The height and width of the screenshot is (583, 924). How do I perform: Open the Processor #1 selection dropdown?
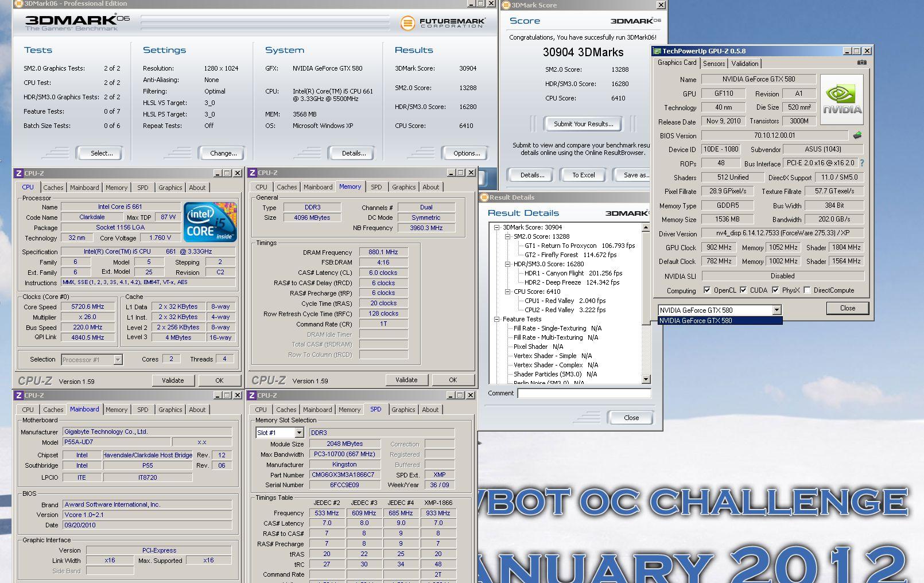pyautogui.click(x=118, y=360)
